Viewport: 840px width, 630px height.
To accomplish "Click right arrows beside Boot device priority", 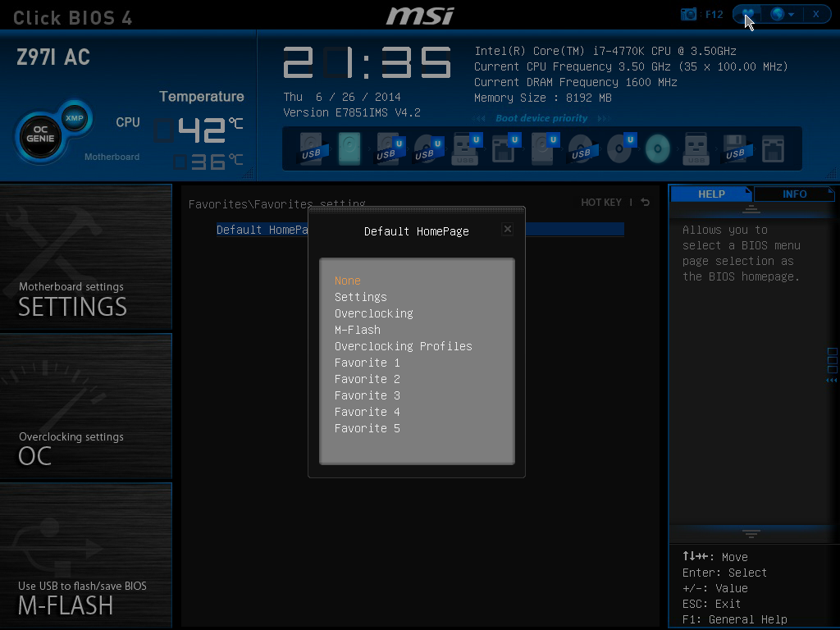I will pos(604,118).
